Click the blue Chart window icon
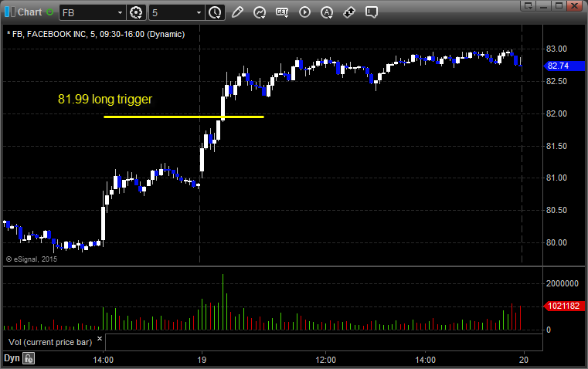This screenshot has height=369, width=588. tap(10, 12)
